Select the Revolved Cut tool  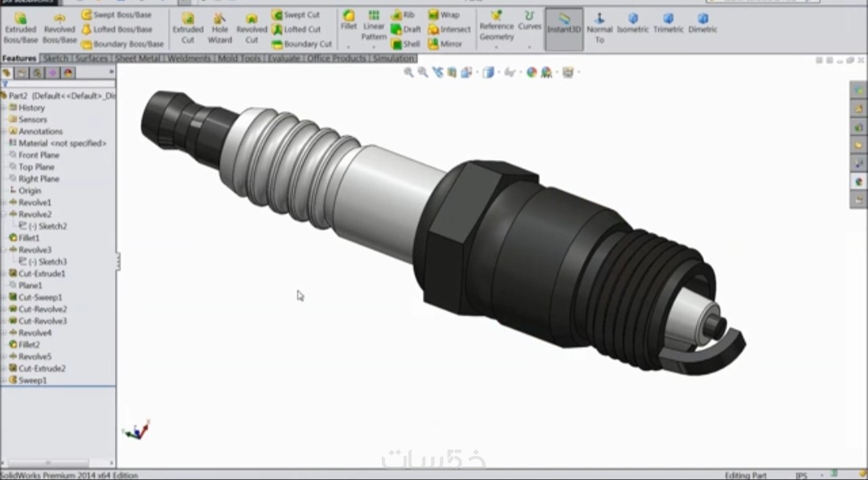(252, 27)
